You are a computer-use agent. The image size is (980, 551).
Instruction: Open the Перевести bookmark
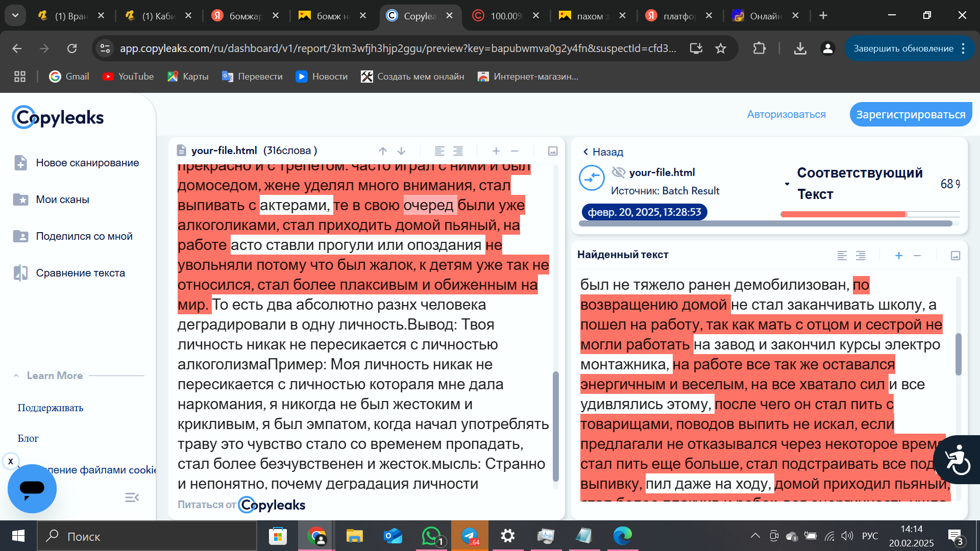pos(252,77)
